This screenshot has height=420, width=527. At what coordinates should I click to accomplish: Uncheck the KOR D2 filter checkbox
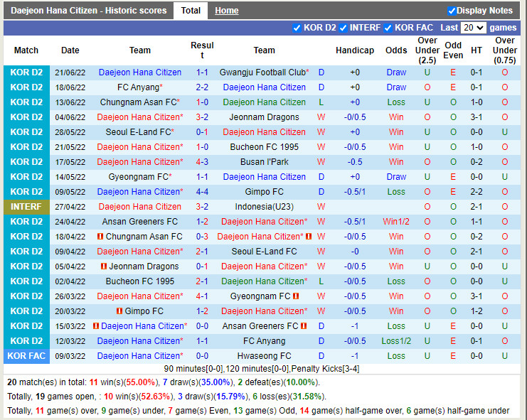(x=297, y=28)
